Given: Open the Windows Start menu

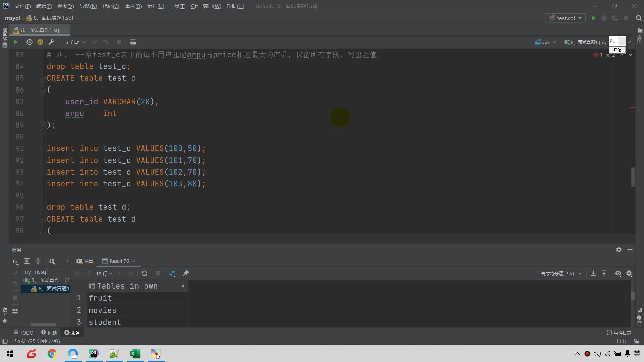Looking at the screenshot, I should (10, 354).
